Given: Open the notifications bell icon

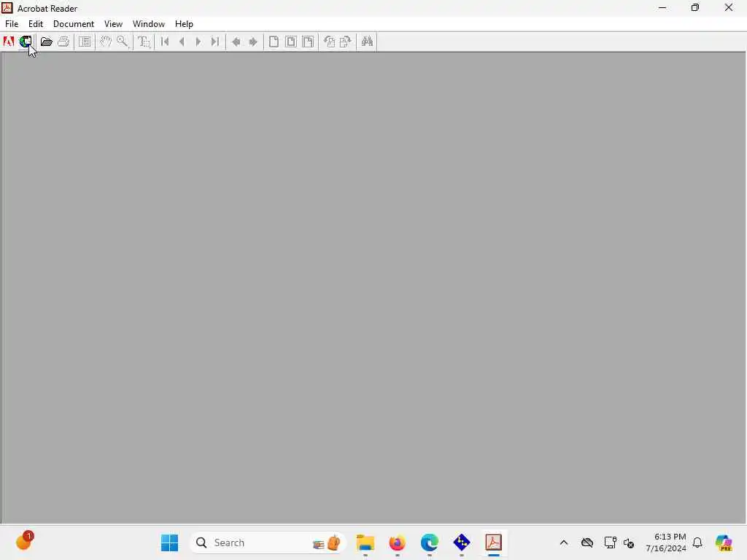Looking at the screenshot, I should pyautogui.click(x=697, y=542).
